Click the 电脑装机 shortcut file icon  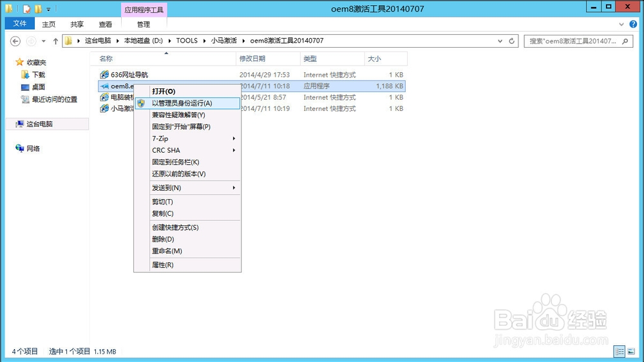[x=104, y=97]
